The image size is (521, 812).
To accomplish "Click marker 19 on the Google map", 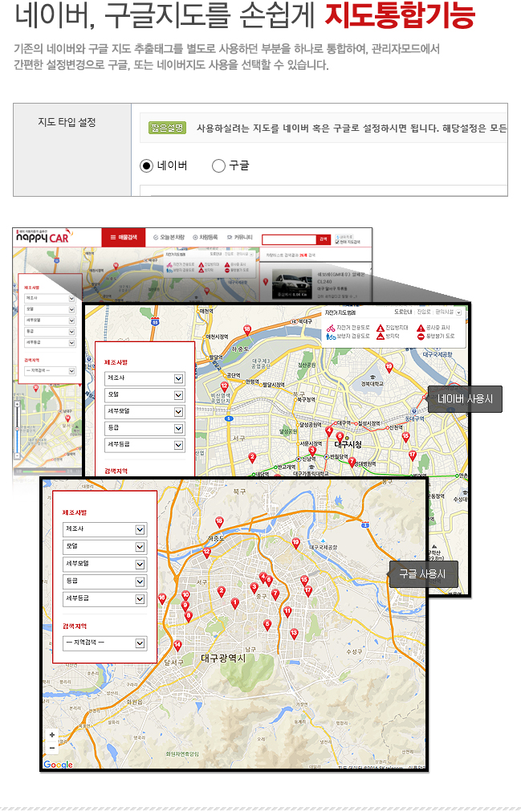I will [295, 543].
